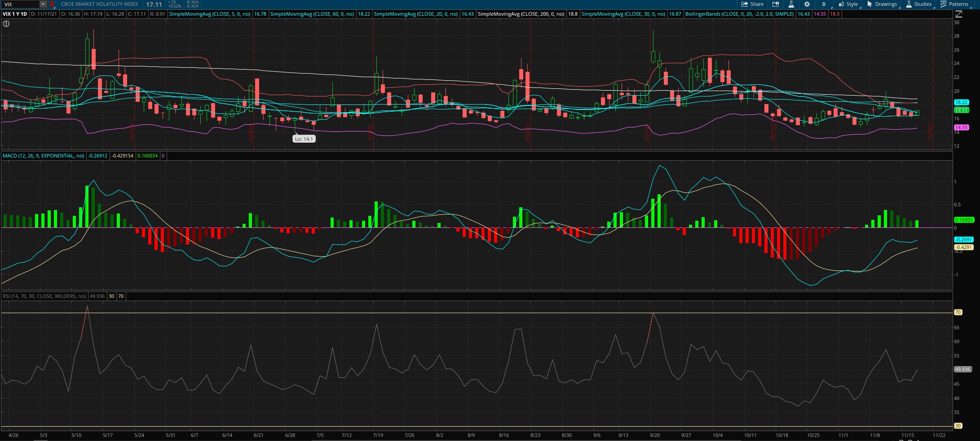Image resolution: width=980 pixels, height=441 pixels.
Task: Select the SimpleMovingAvg (CLOSE, 30, 0, no) label
Action: pyautogui.click(x=623, y=14)
